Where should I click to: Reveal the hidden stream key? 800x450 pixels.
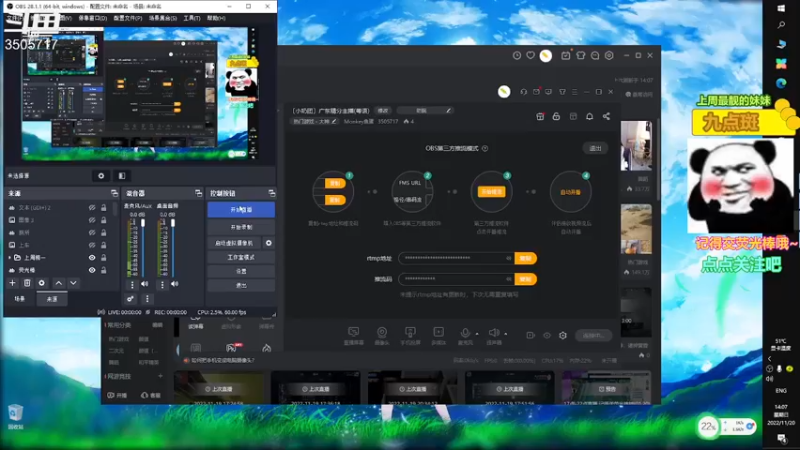coord(509,279)
